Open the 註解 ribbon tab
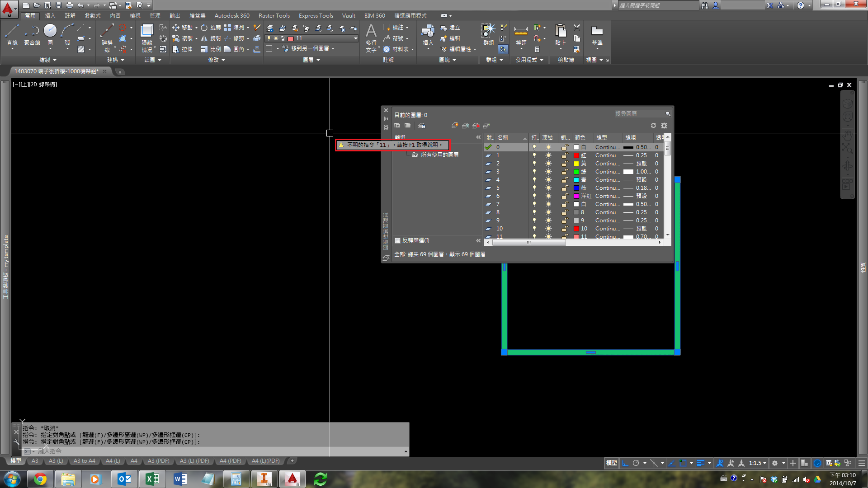The width and height of the screenshot is (868, 488). [x=70, y=16]
